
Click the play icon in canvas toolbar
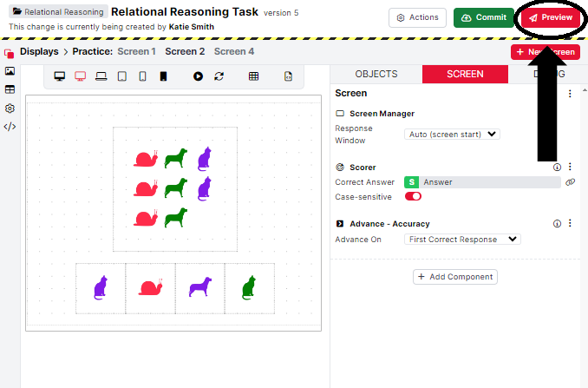pos(198,76)
